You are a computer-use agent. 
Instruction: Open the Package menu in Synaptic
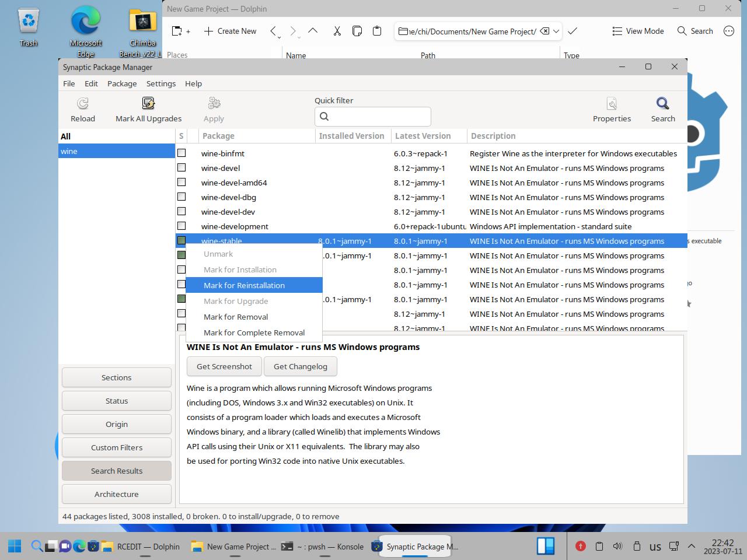tap(122, 83)
